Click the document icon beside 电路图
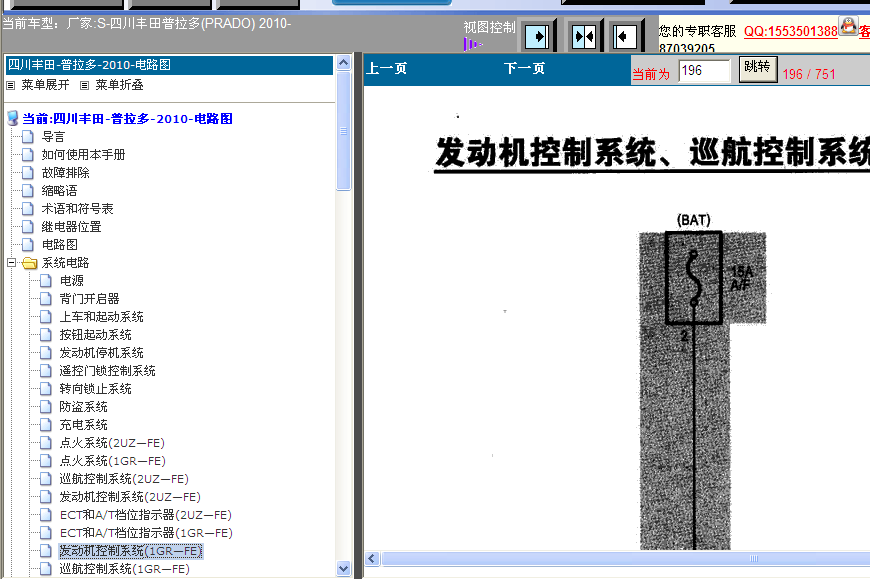The height and width of the screenshot is (579, 870). coord(28,245)
